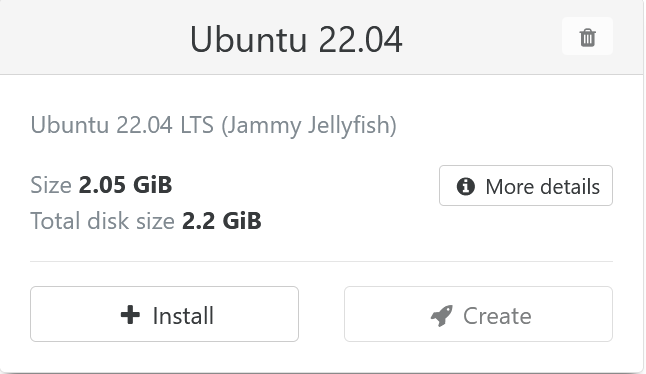Select the Ubuntu 22.04 card title

[x=296, y=39]
